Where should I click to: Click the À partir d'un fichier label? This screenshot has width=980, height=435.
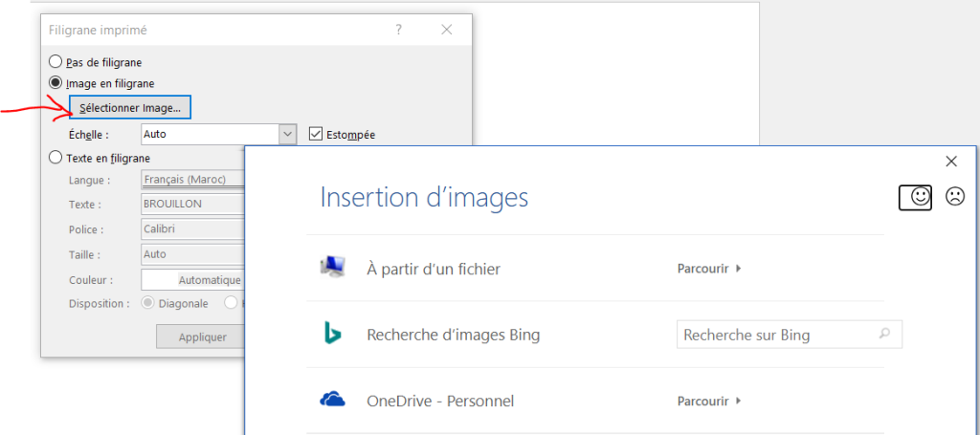coord(434,269)
